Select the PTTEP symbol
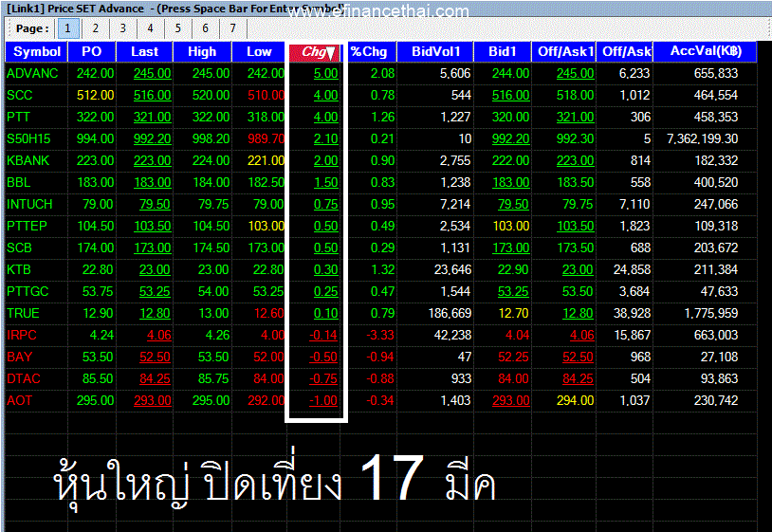 (x=27, y=226)
